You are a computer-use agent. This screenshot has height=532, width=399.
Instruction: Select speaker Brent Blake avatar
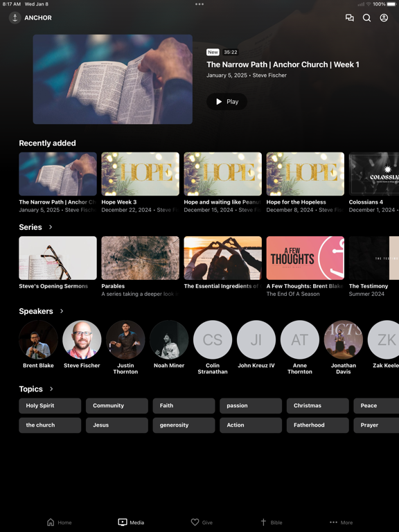(38, 339)
